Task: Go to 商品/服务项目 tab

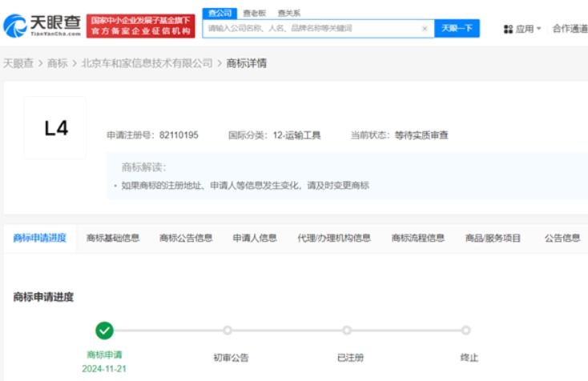Action: coord(493,238)
